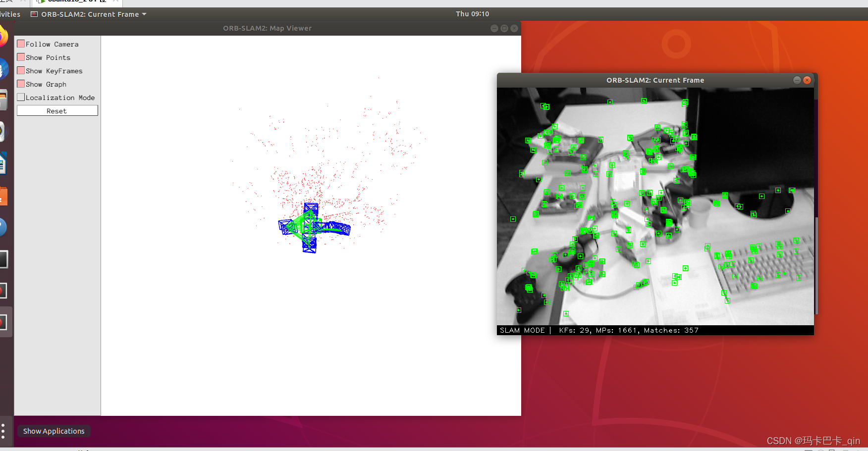Close the Current Frame window
This screenshot has width=868, height=451.
(807, 80)
